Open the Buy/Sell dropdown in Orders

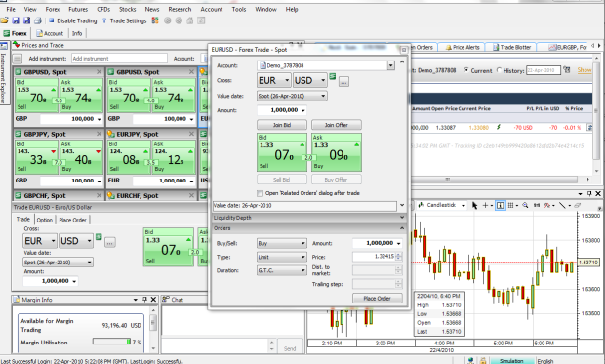[x=282, y=244]
